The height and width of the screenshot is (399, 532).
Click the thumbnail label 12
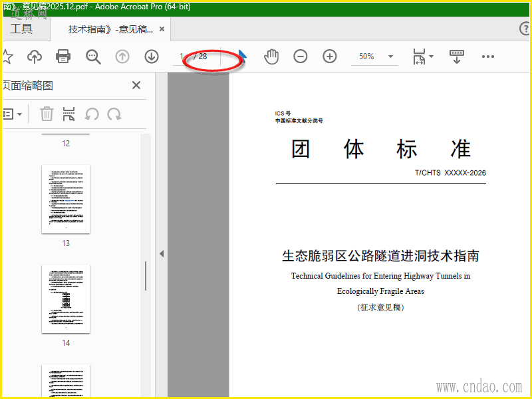pos(66,144)
